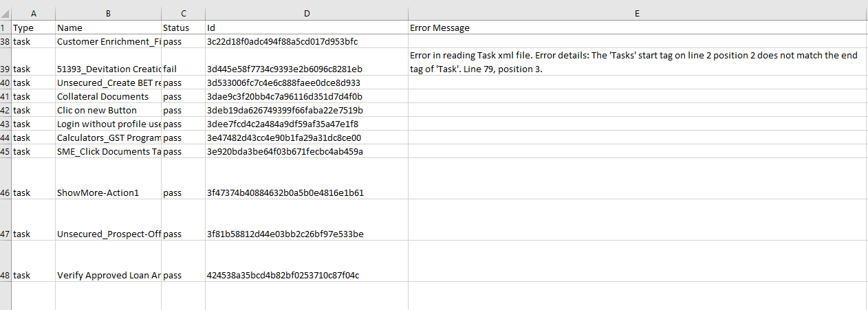Select the 'Customer Enrichment' name cell

click(x=108, y=41)
